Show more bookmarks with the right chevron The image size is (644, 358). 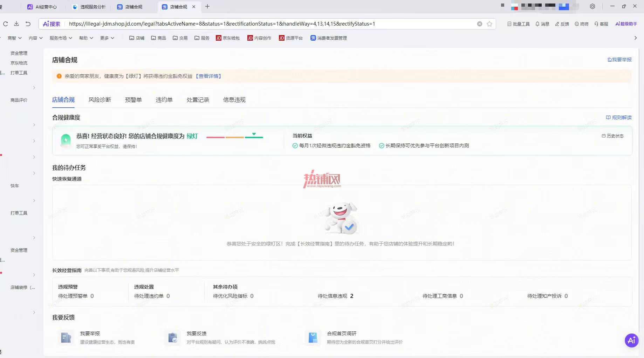tap(636, 38)
